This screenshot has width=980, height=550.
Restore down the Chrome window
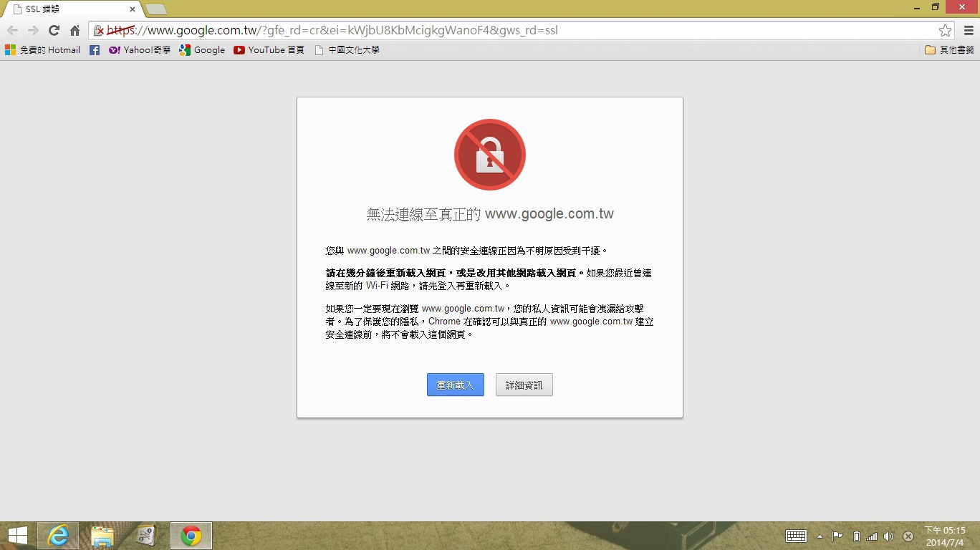[936, 6]
